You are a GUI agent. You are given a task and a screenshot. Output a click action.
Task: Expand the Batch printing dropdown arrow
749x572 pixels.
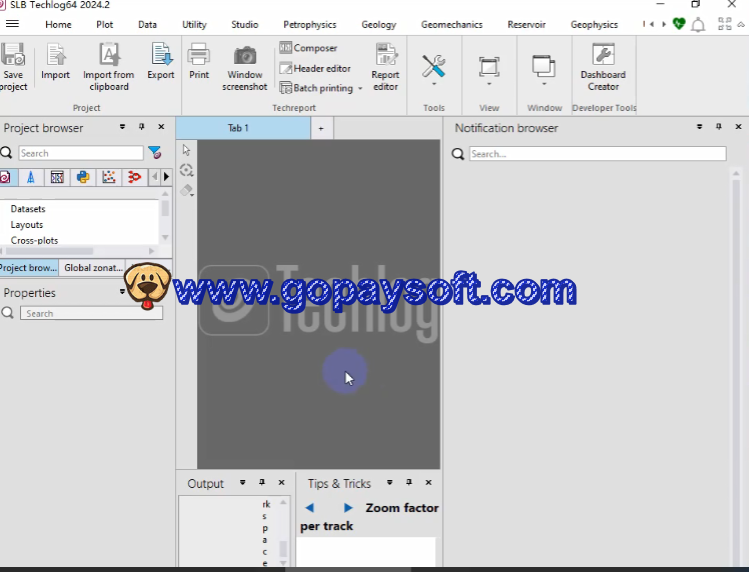(x=360, y=88)
